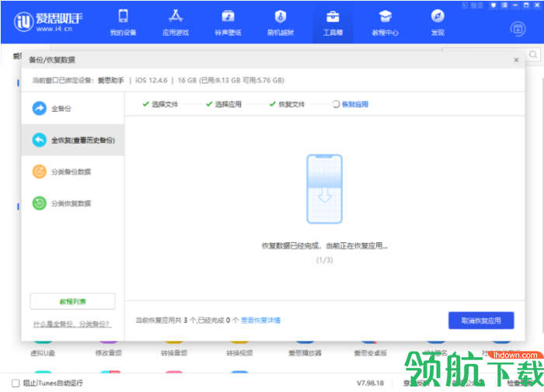The height and width of the screenshot is (392, 544).
Task: Click the 恢复文件 step
Action: tap(288, 104)
